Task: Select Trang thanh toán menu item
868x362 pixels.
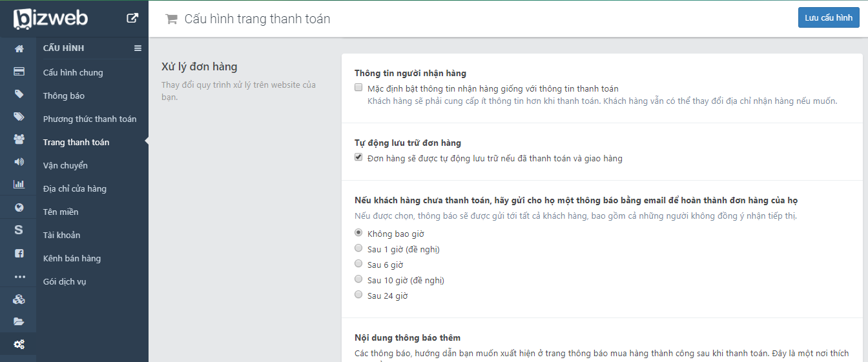Action: click(x=76, y=142)
